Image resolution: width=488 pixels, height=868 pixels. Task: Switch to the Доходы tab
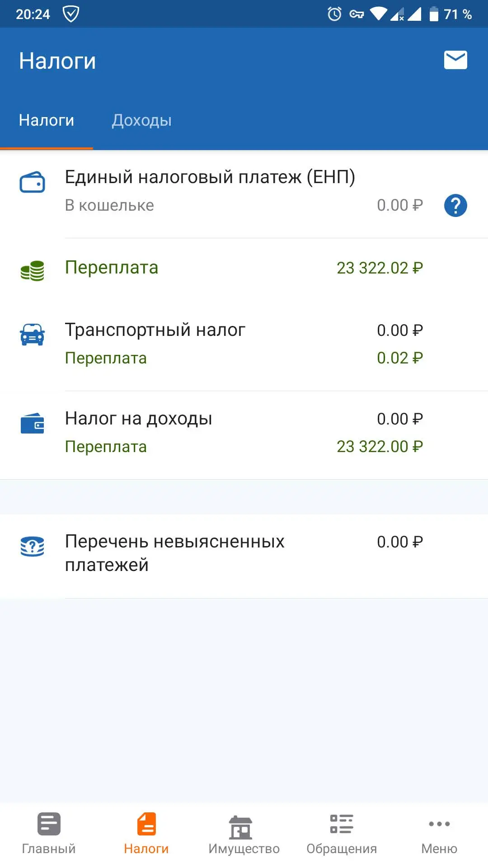coord(142,120)
